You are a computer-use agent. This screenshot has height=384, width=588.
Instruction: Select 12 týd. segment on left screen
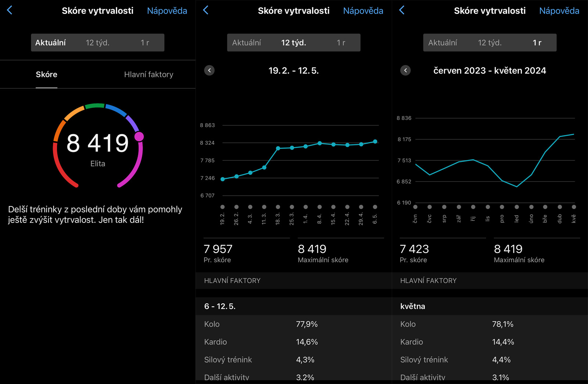(x=97, y=43)
